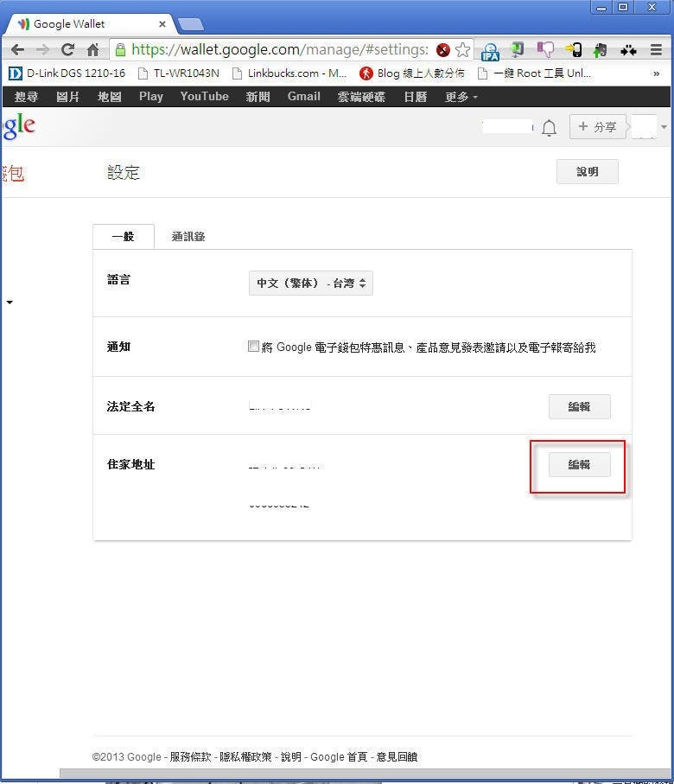Viewport: 674px width, 784px height.
Task: Open the notifications bell
Action: pyautogui.click(x=549, y=128)
